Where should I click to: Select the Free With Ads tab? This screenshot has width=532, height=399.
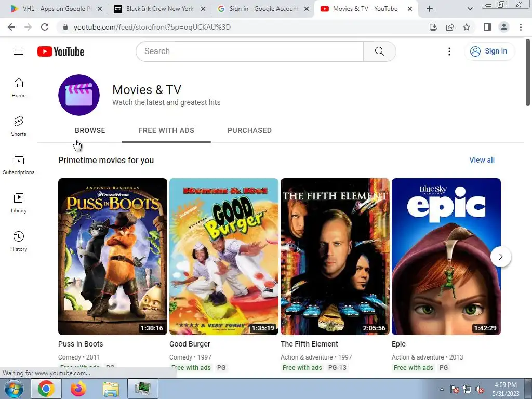click(166, 130)
